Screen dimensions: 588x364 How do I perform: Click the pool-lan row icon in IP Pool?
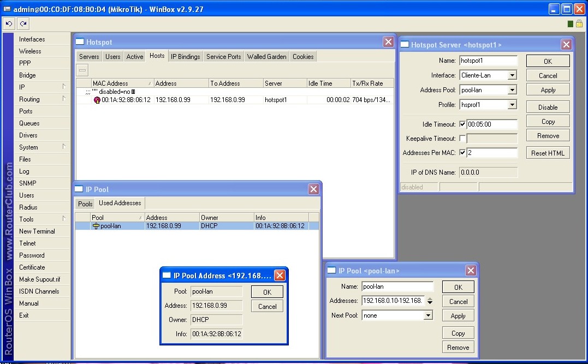[x=96, y=226]
